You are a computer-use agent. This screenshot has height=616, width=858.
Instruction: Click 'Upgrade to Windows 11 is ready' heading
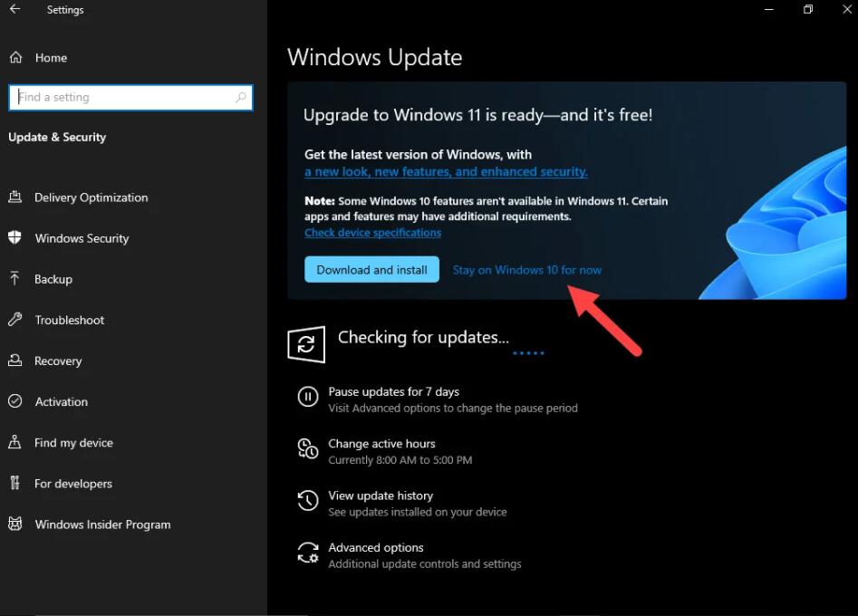(x=477, y=115)
